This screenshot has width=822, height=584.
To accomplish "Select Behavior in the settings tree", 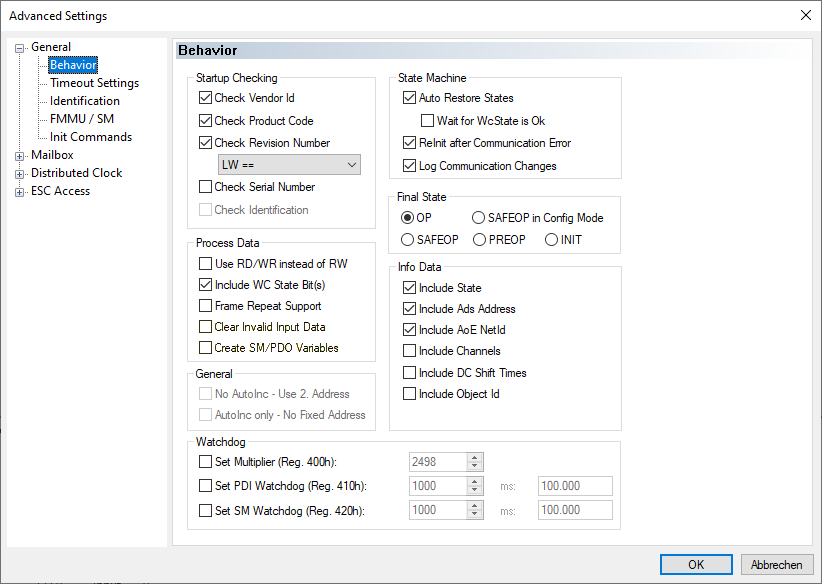I will [x=73, y=65].
